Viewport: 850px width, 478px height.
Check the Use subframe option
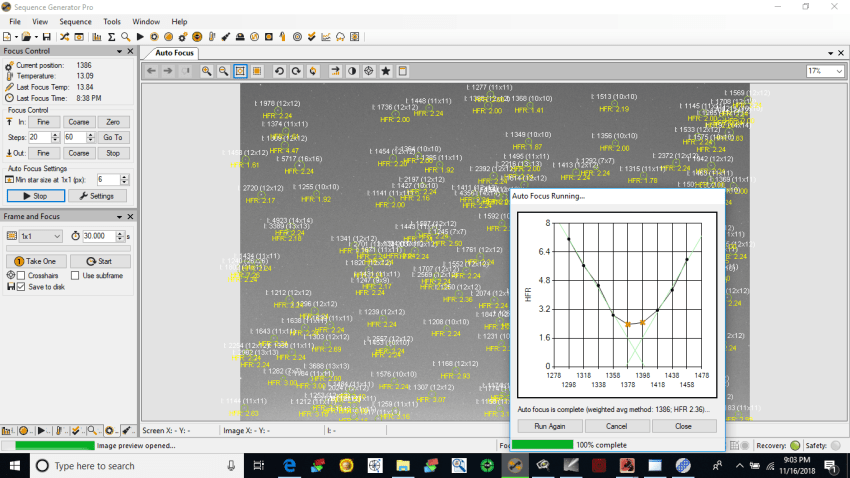tap(75, 275)
